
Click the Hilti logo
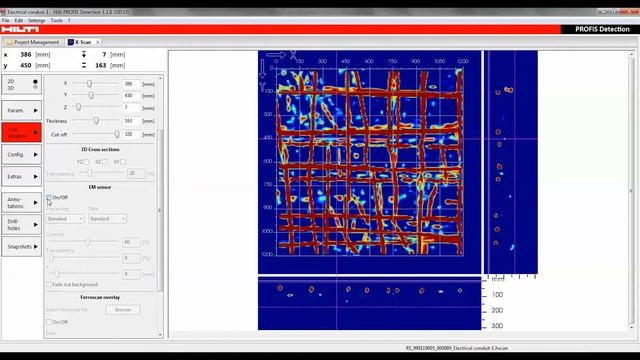[20, 29]
